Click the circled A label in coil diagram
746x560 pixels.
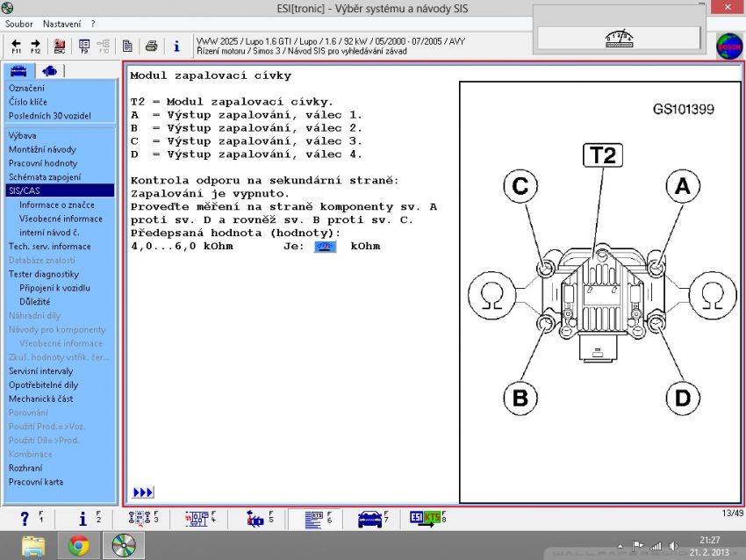coord(683,186)
